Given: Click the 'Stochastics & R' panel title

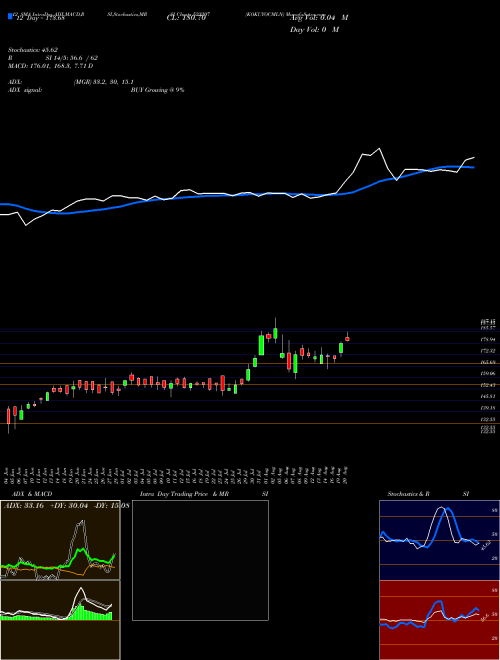Looking at the screenshot, I should pos(409,494).
